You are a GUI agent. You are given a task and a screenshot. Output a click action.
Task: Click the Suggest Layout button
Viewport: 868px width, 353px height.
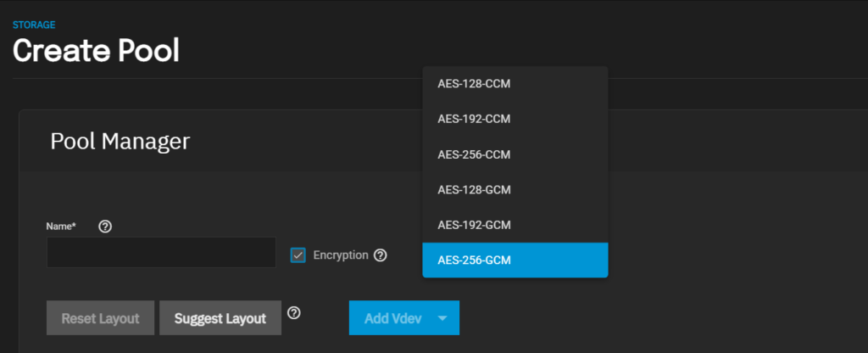coord(220,318)
